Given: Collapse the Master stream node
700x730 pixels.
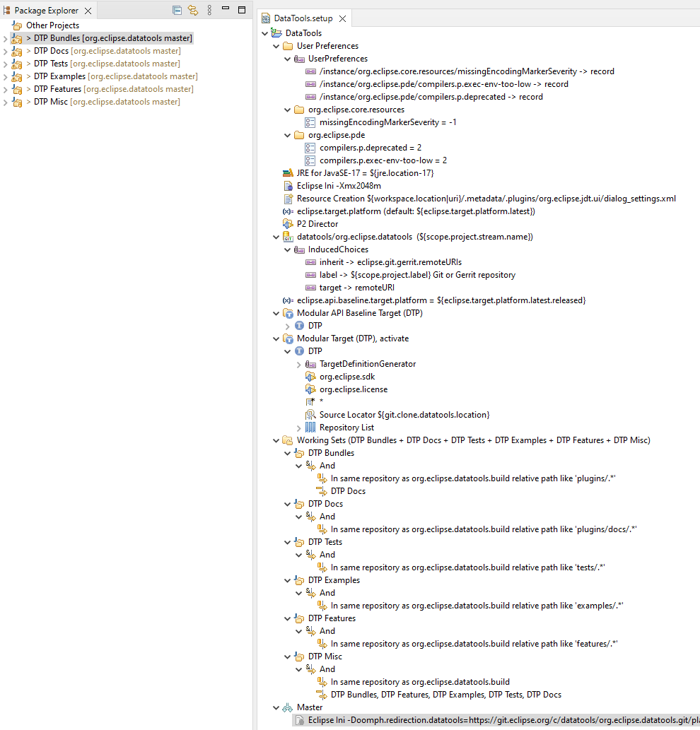Looking at the screenshot, I should (276, 707).
